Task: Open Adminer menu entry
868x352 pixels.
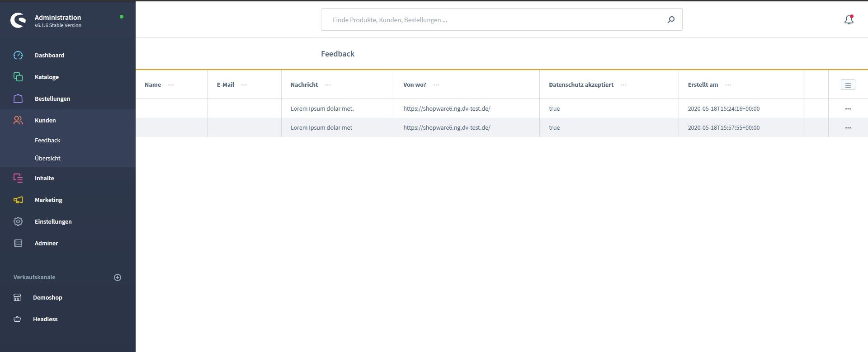Action: pyautogui.click(x=46, y=243)
